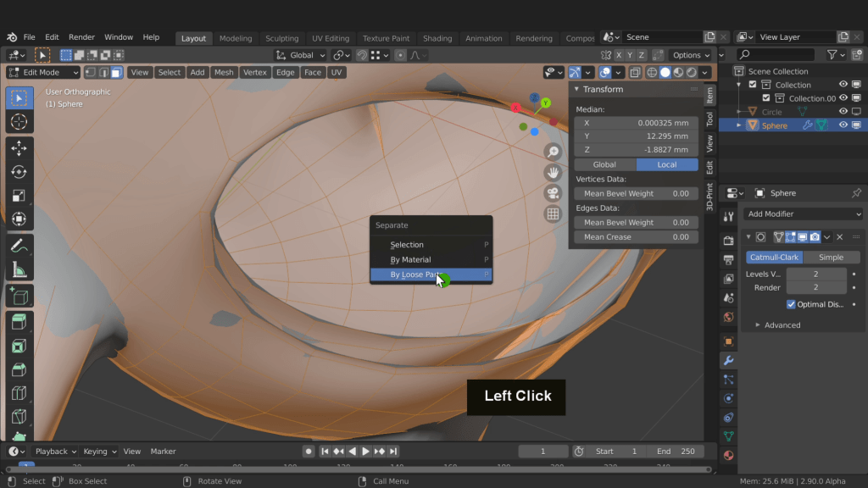Select the Rotate tool
The height and width of the screenshot is (488, 868).
19,172
